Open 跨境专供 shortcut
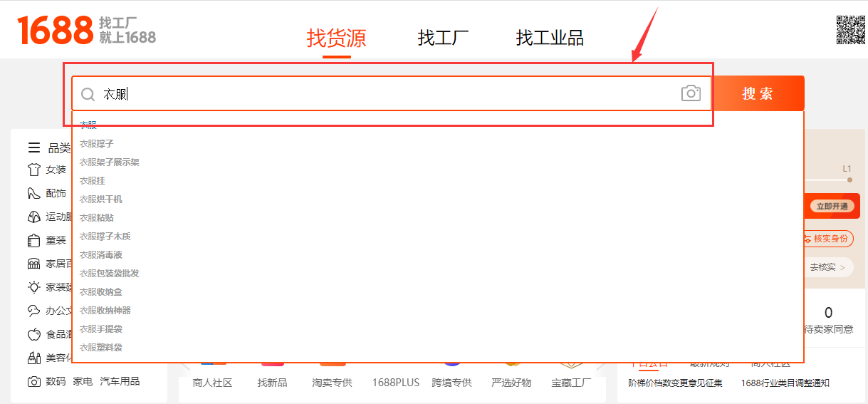868x404 pixels. (451, 383)
